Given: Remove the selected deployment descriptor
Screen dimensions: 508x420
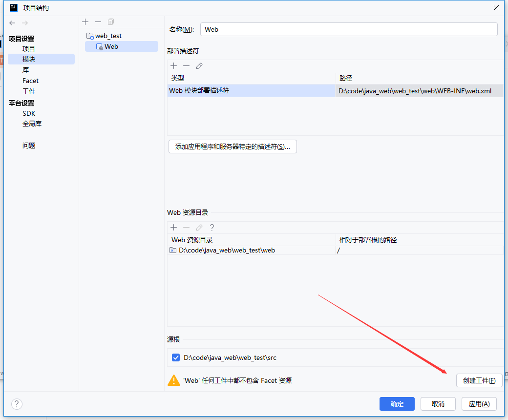Looking at the screenshot, I should coord(186,66).
